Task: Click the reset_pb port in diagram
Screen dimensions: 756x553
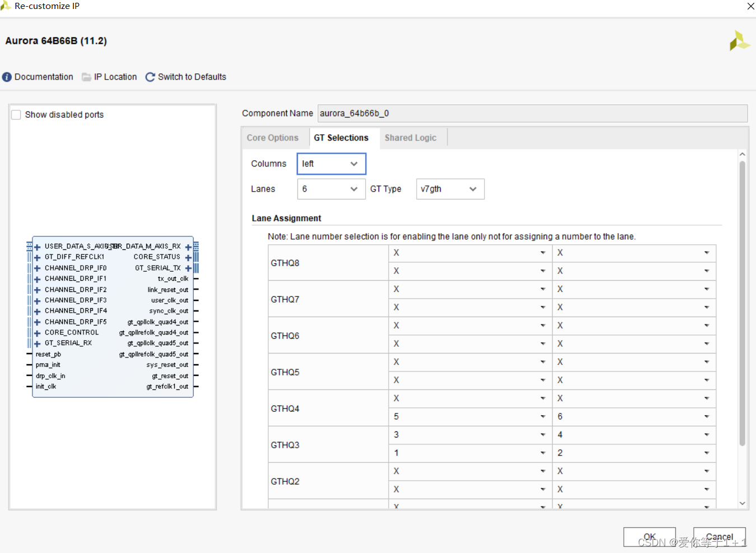Action: point(48,355)
